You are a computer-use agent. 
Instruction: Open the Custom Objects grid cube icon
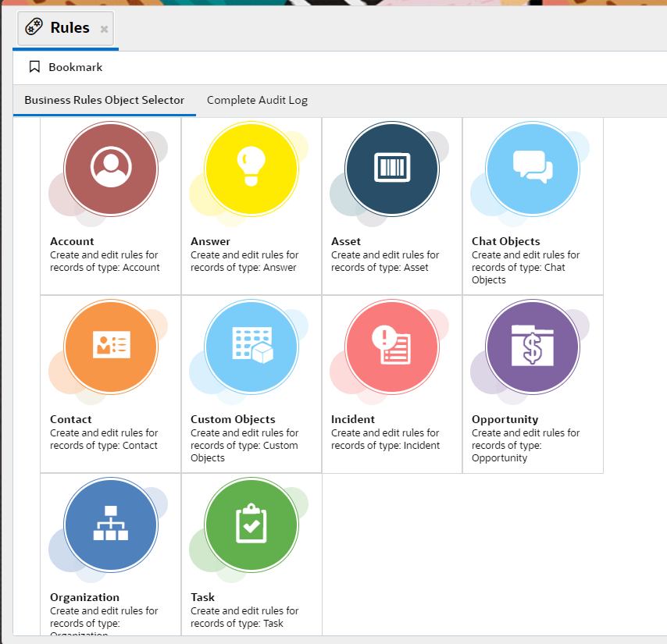pos(251,347)
